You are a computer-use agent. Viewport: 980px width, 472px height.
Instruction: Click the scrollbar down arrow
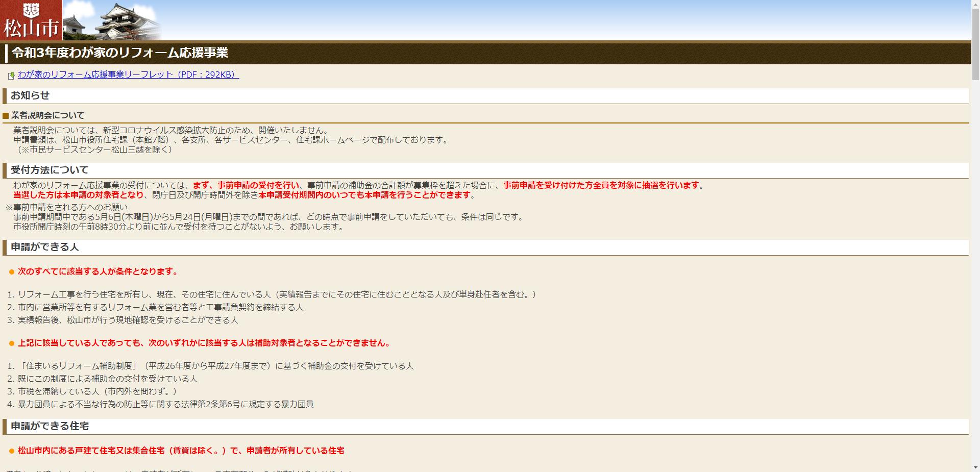(975, 467)
